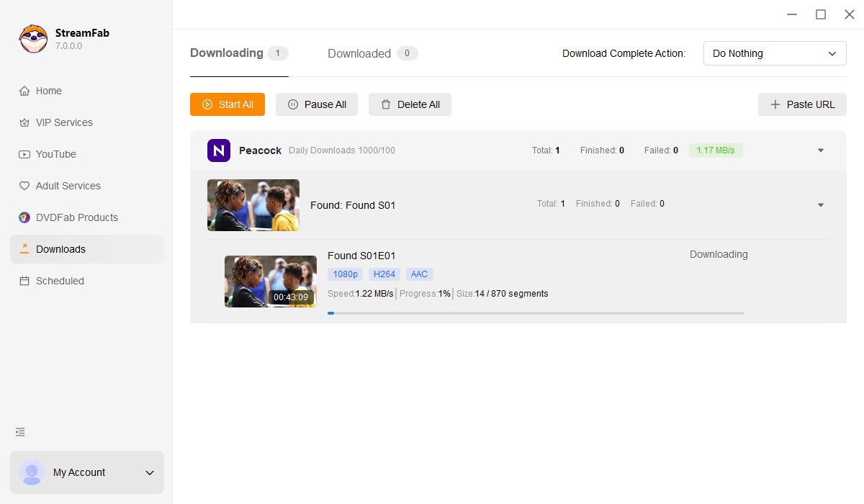Viewport: 864px width, 504px height.
Task: Open VIP Services in sidebar
Action: 64,122
